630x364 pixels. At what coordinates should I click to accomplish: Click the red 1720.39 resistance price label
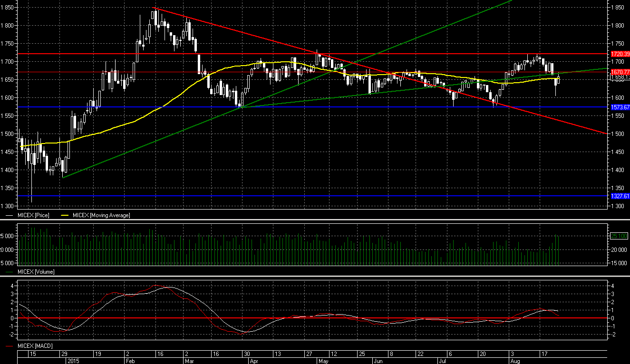click(619, 54)
